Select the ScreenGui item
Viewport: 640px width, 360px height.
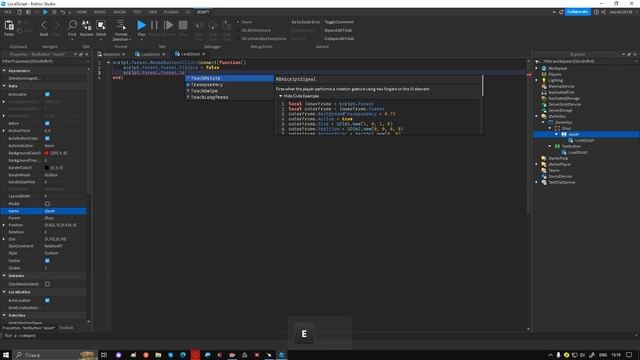[564, 122]
